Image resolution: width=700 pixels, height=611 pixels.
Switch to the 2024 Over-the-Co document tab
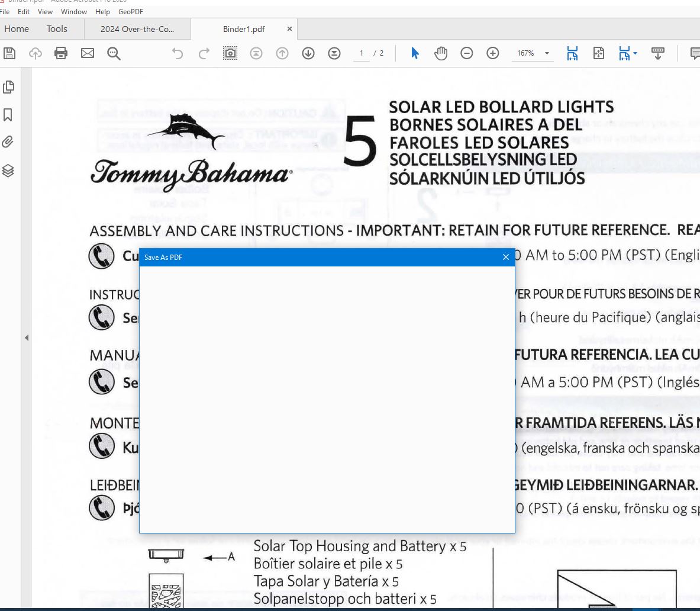[137, 28]
